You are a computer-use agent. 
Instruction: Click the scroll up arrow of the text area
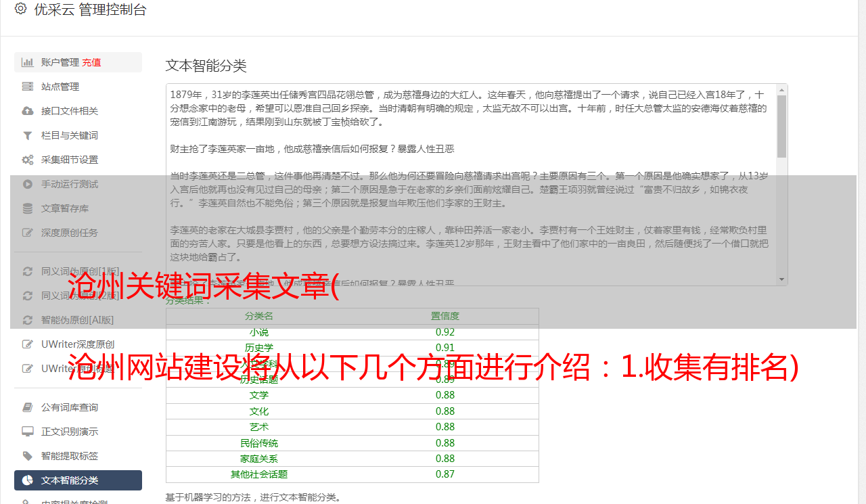pos(782,89)
